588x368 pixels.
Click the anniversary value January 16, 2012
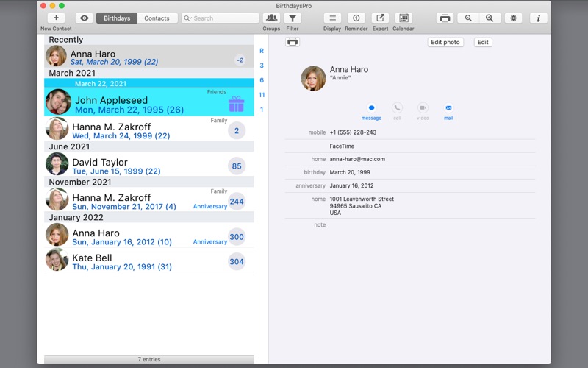coord(351,186)
